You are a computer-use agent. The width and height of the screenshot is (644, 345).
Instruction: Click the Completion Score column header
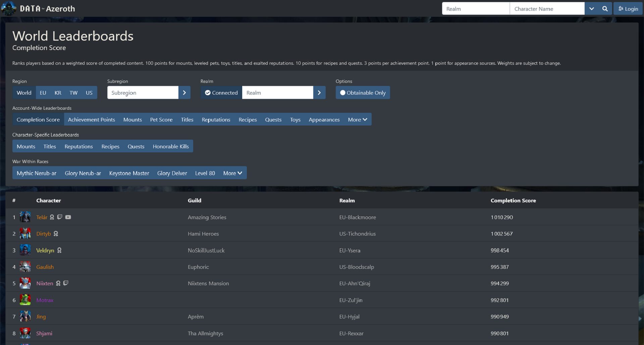click(x=513, y=200)
